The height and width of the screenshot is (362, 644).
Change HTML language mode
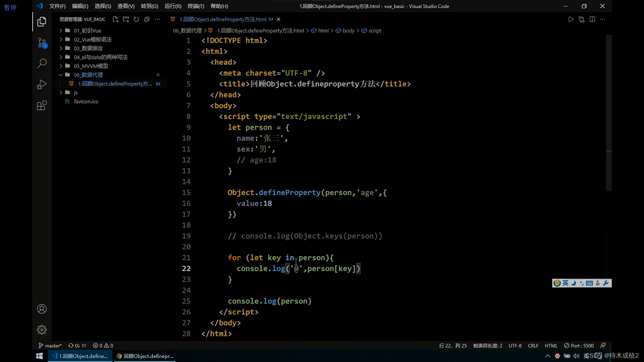(551, 346)
